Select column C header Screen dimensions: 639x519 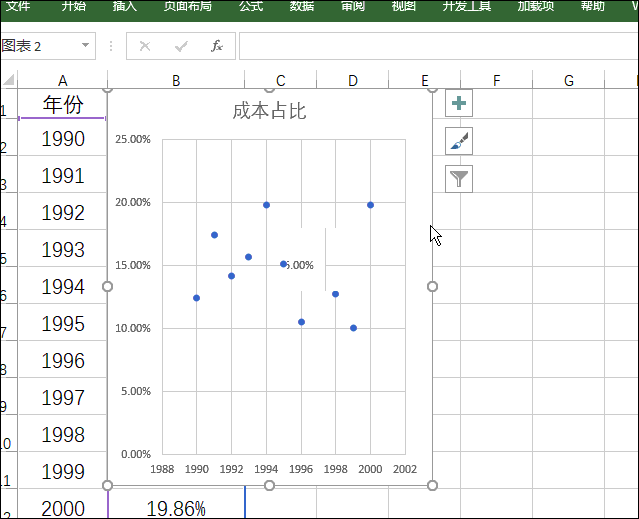[280, 80]
